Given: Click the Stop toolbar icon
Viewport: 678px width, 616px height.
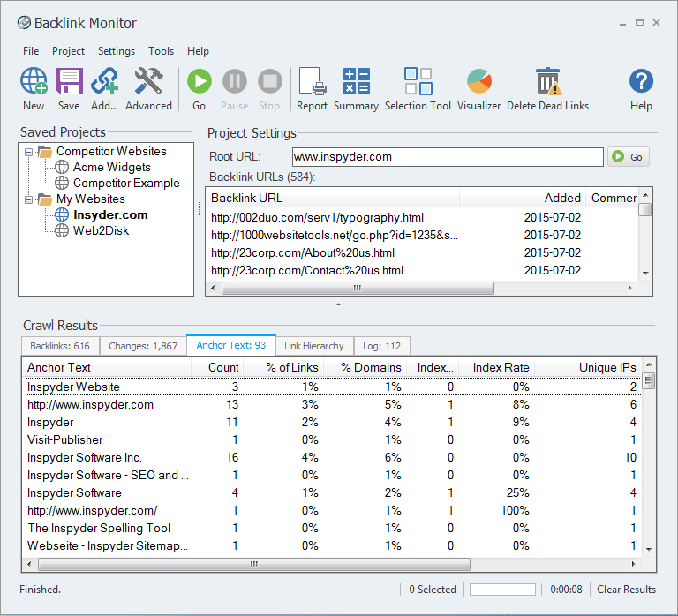Looking at the screenshot, I should click(270, 81).
